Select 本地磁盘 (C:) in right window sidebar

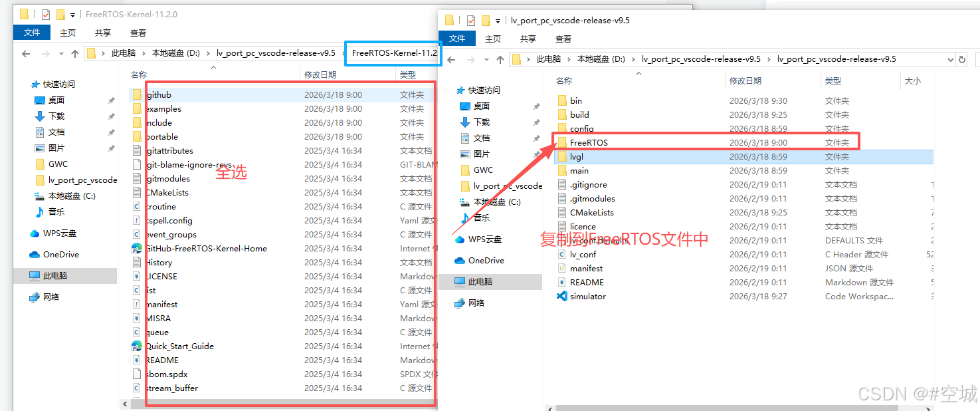tap(497, 202)
